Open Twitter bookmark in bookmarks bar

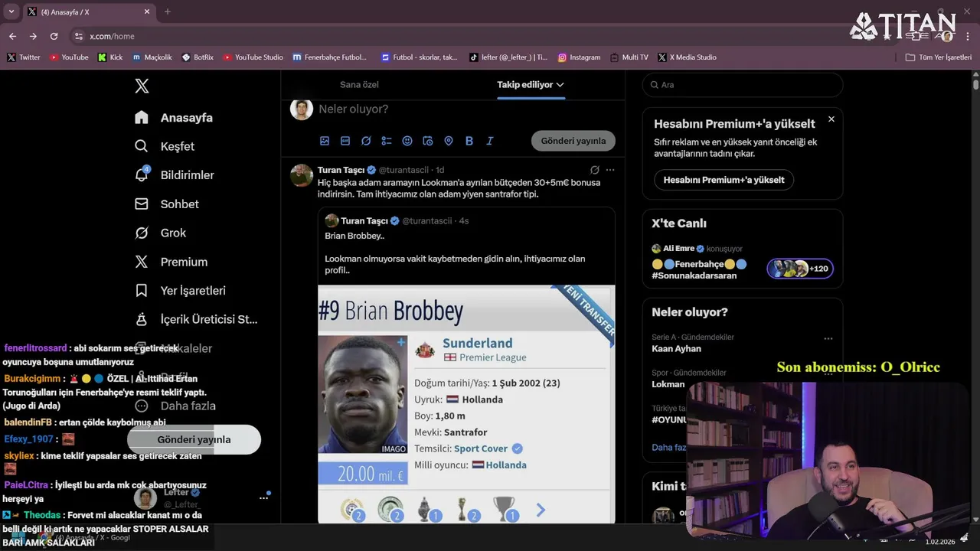23,57
